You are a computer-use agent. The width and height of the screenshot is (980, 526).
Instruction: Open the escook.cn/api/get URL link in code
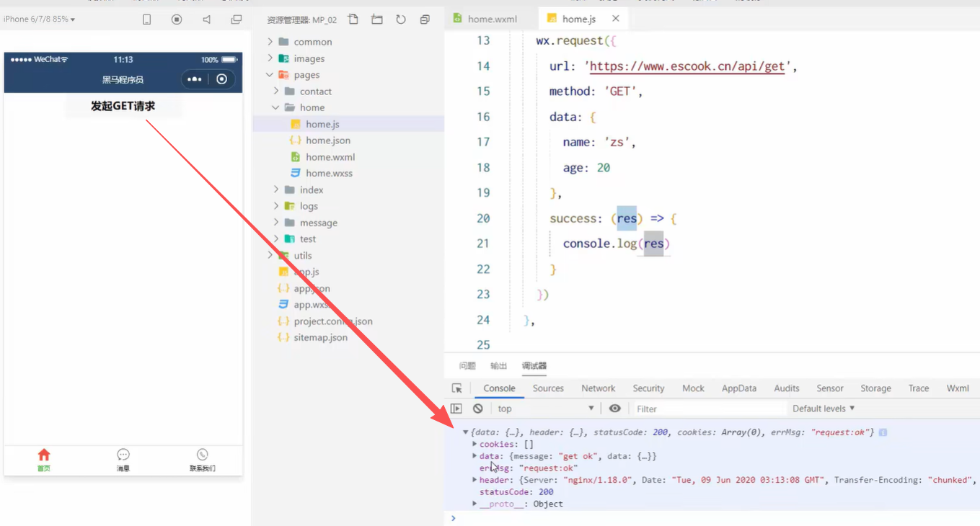click(x=687, y=66)
